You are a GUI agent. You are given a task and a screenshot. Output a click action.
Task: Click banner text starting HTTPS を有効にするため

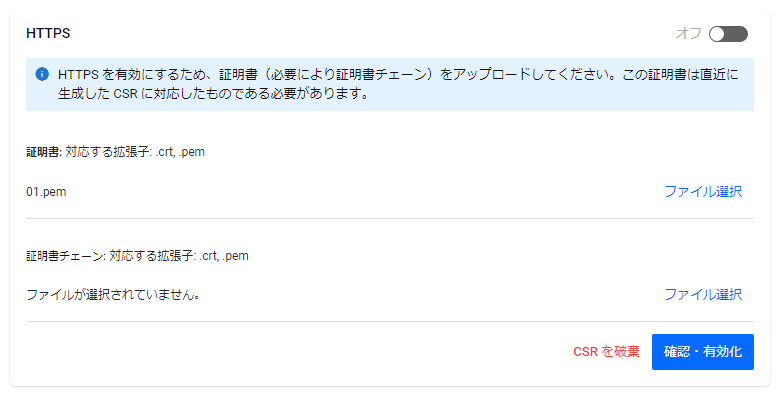pyautogui.click(x=398, y=75)
